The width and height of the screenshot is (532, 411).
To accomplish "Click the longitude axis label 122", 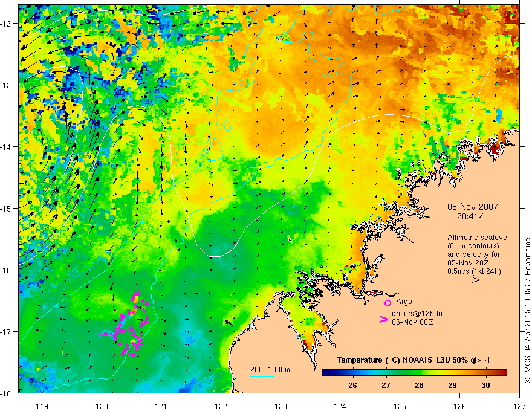I will (x=221, y=406).
